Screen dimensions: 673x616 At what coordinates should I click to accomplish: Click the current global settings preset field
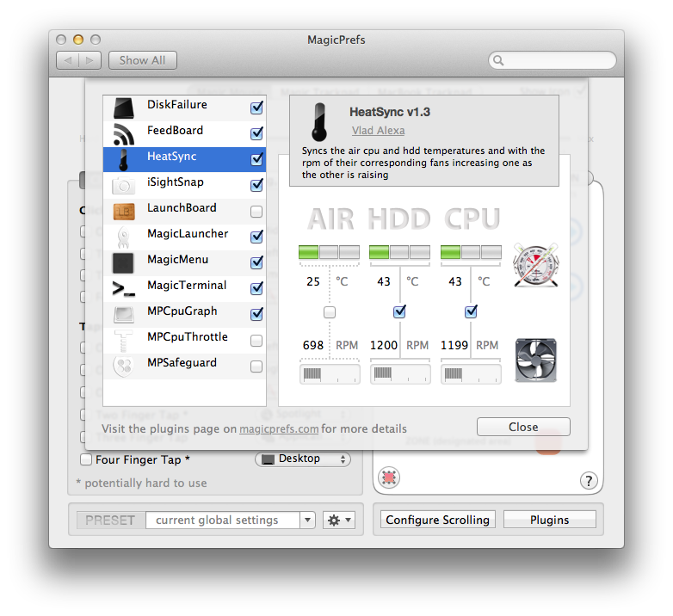pos(223,520)
